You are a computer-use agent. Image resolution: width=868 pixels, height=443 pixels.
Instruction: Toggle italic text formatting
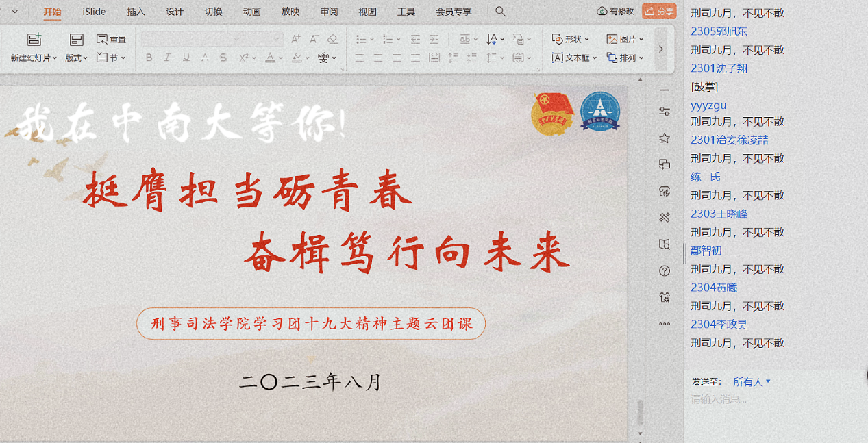pos(168,58)
